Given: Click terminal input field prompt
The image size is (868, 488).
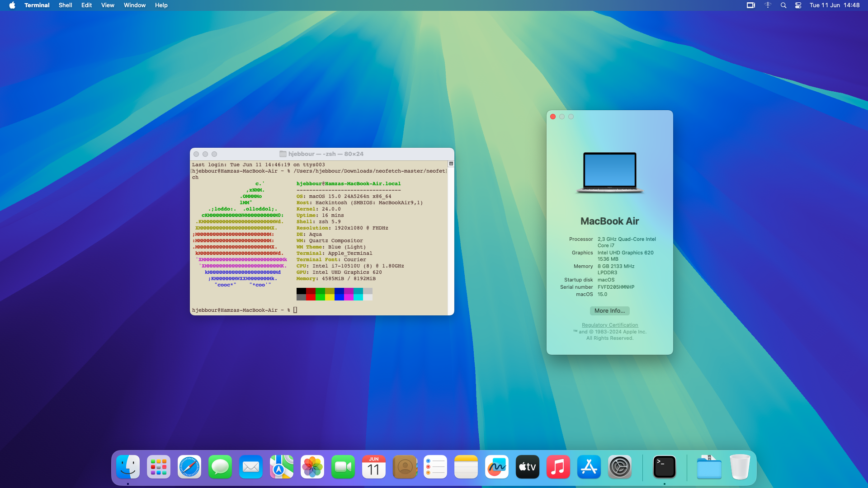Looking at the screenshot, I should 295,310.
